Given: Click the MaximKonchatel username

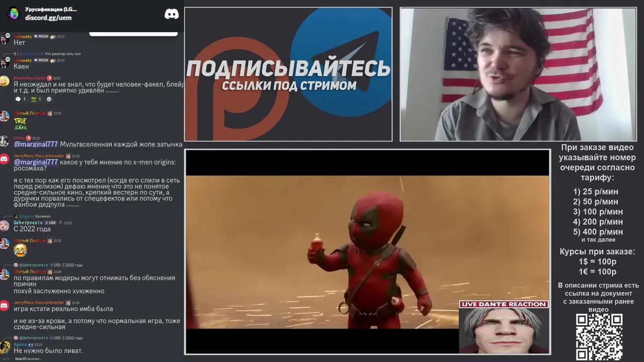Looking at the screenshot, I should [x=29, y=78].
